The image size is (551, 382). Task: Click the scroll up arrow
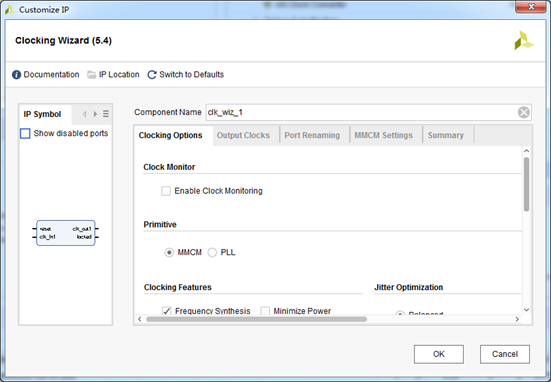[x=526, y=151]
